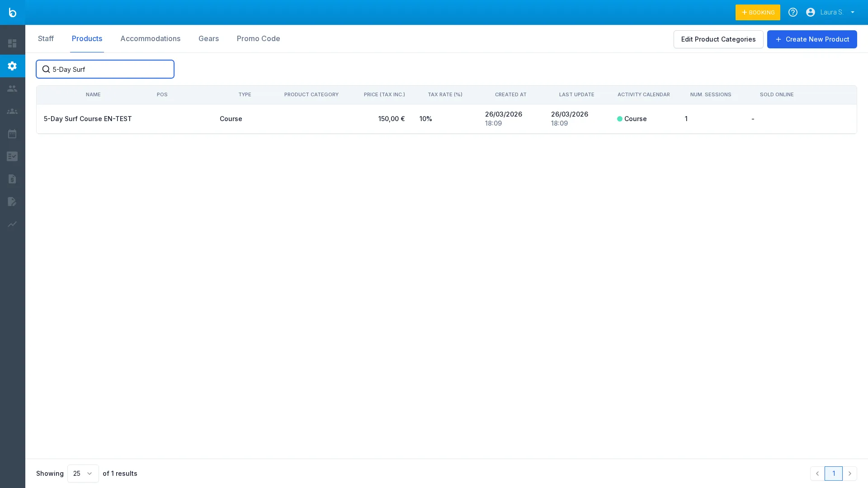The image size is (868, 488).
Task: Open the invoice dollar document sidebar icon
Action: coord(12,179)
